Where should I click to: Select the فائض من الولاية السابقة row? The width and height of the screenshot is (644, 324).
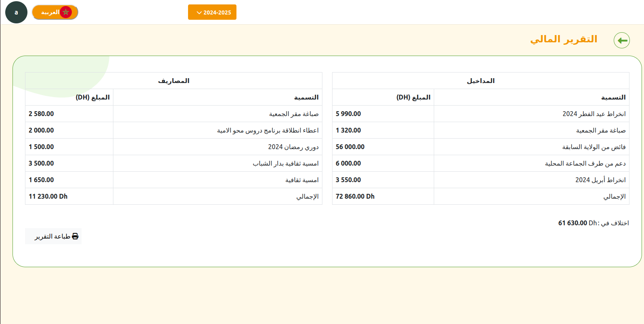click(x=481, y=147)
